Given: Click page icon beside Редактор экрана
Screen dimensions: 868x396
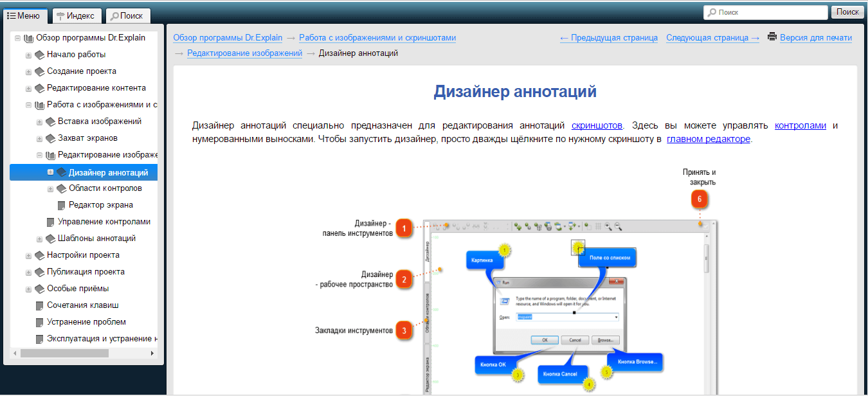Looking at the screenshot, I should click(x=61, y=205).
